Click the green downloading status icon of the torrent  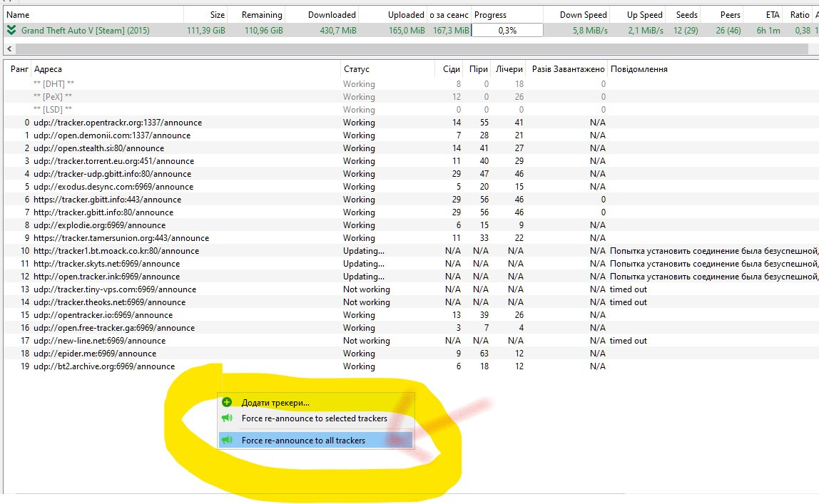point(11,30)
